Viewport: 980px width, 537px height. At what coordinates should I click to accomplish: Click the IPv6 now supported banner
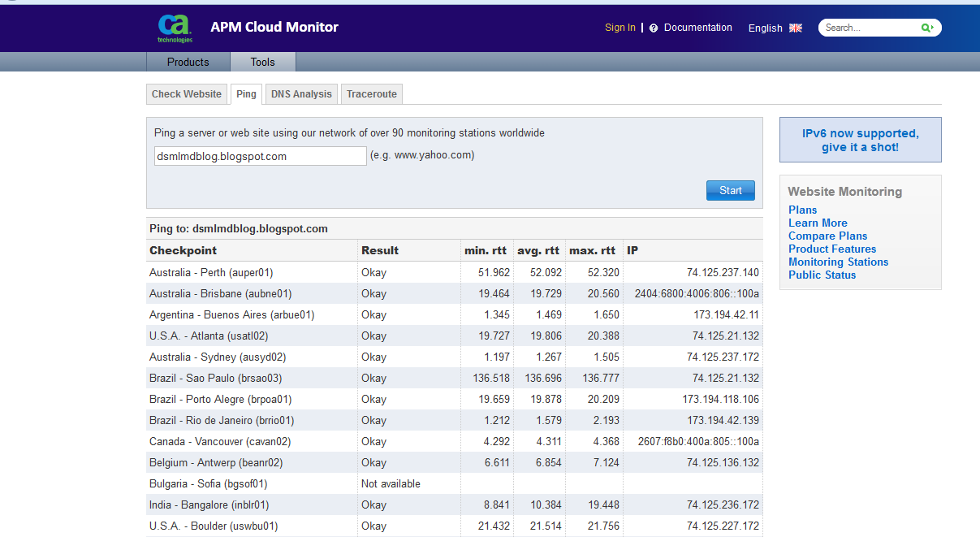tap(861, 141)
